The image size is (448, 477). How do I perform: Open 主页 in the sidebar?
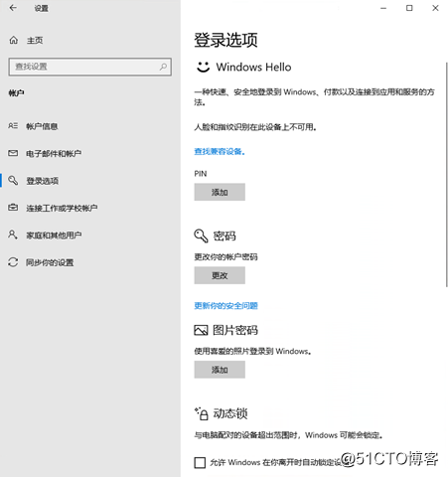tap(35, 41)
